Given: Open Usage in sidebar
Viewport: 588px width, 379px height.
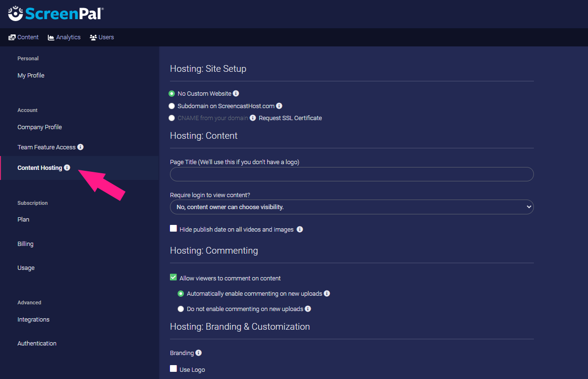Looking at the screenshot, I should pyautogui.click(x=26, y=268).
